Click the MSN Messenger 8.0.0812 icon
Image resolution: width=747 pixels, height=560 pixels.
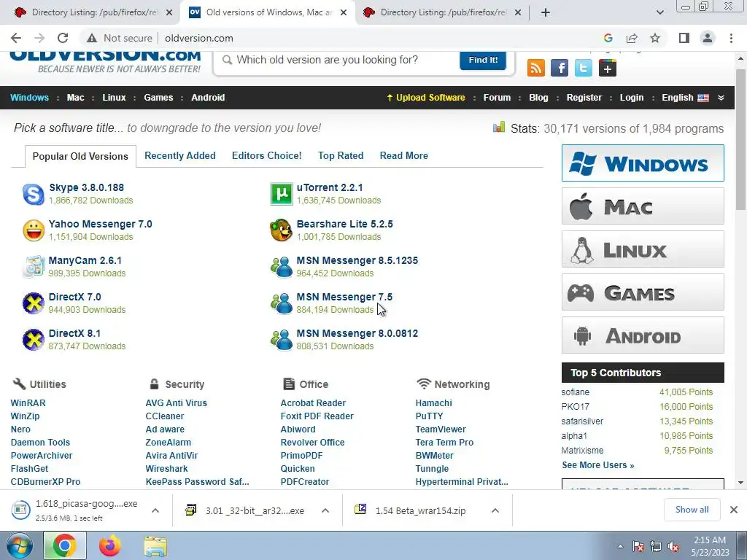(x=282, y=340)
